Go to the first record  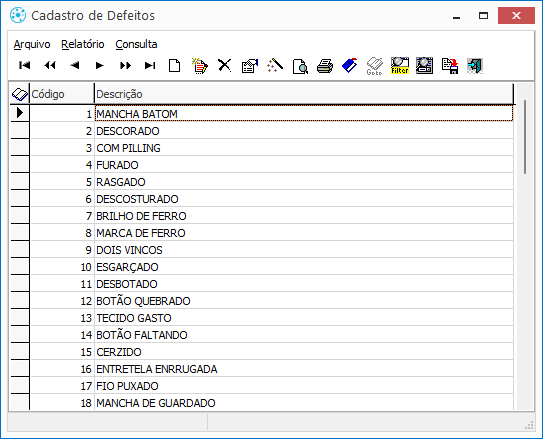(25, 65)
